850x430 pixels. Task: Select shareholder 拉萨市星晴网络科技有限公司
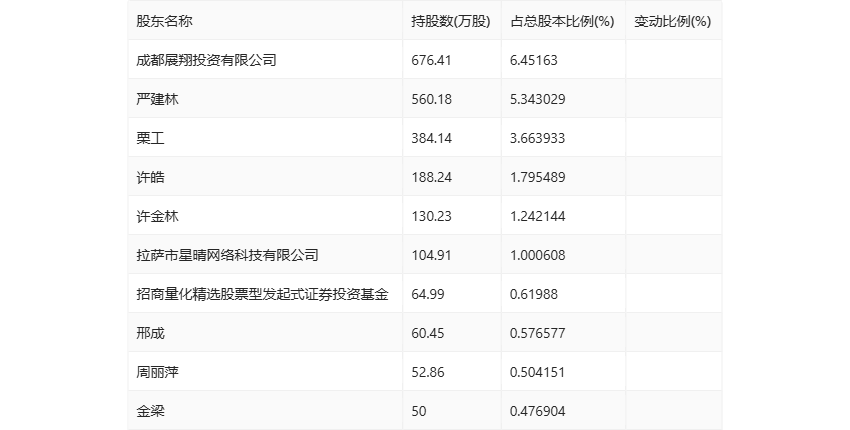pyautogui.click(x=227, y=255)
